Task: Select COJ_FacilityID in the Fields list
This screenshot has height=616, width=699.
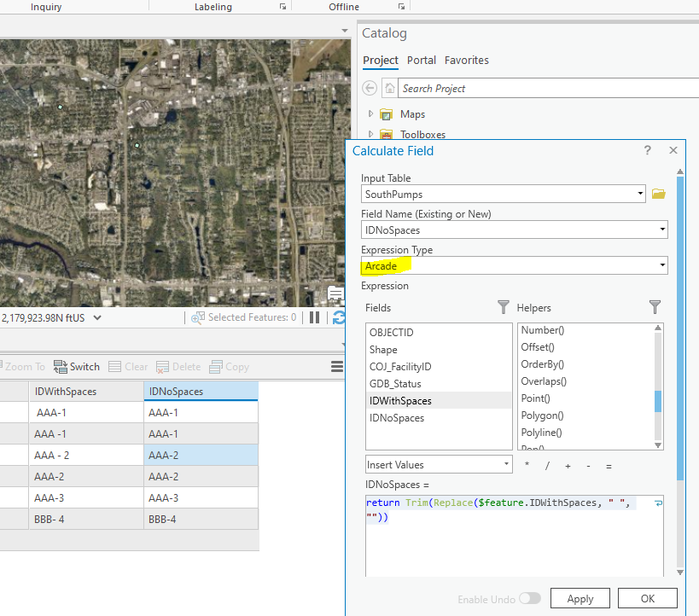Action: tap(400, 367)
